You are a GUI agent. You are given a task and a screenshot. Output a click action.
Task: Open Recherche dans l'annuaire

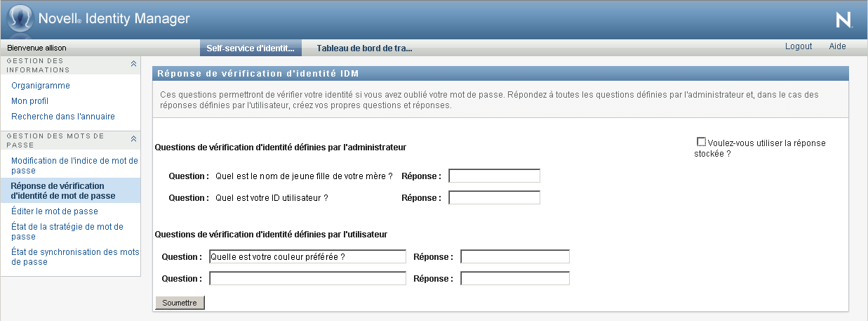pos(63,117)
